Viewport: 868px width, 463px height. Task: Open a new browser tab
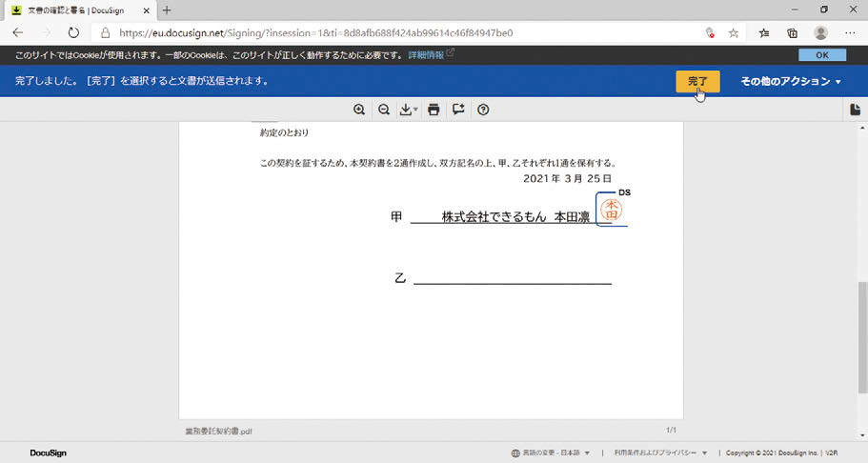167,10
